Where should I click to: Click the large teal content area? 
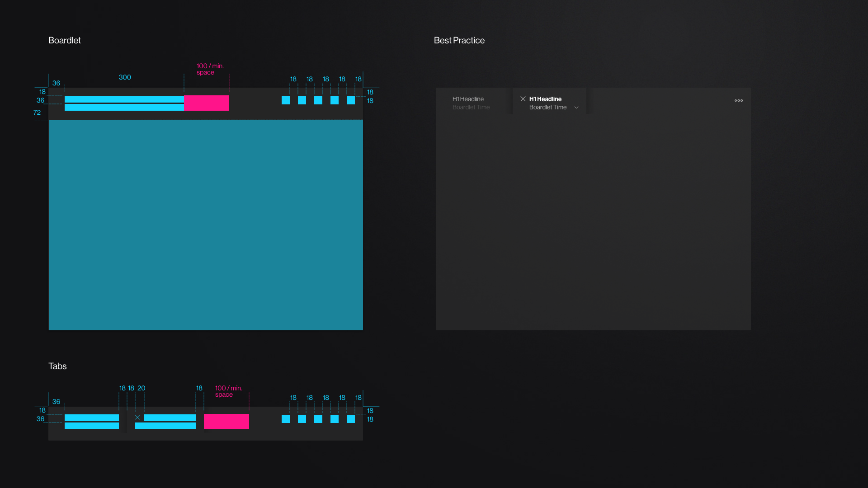(x=206, y=225)
